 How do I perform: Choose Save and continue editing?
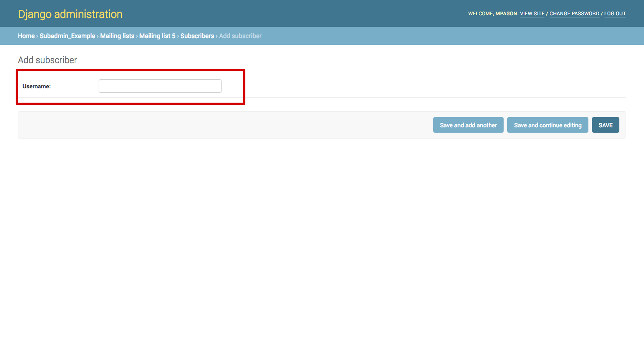point(548,125)
